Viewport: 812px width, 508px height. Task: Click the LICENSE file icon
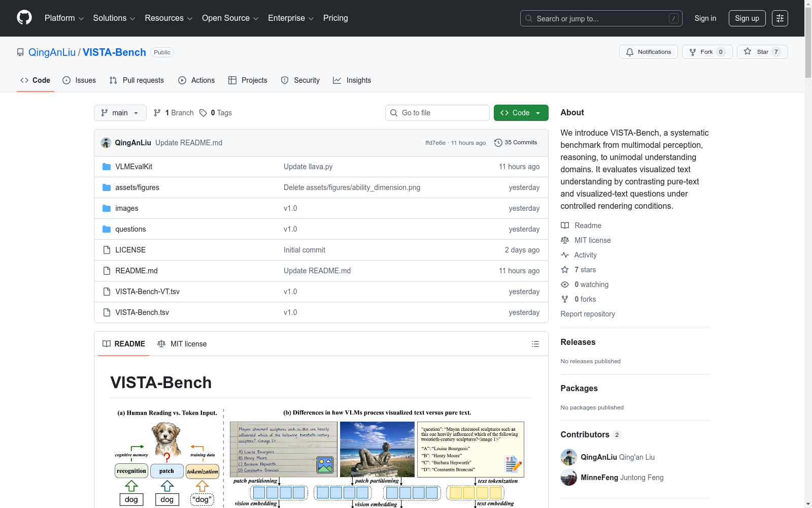point(107,250)
